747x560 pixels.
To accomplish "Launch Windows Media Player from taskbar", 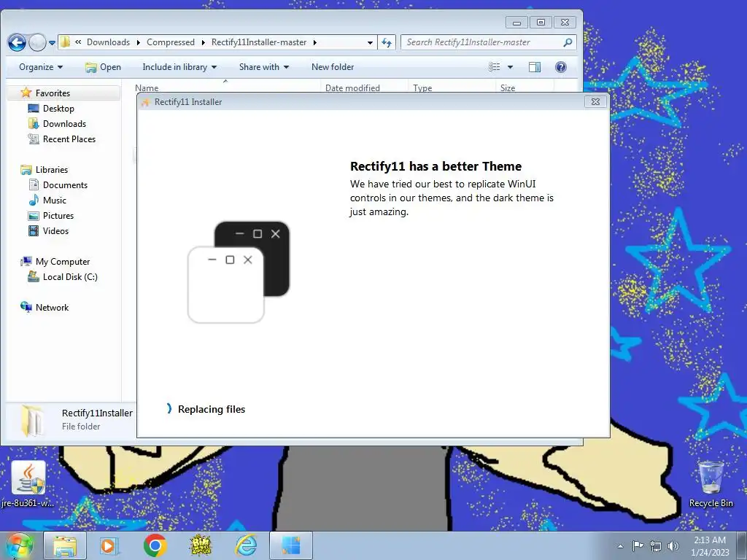I will tap(109, 545).
